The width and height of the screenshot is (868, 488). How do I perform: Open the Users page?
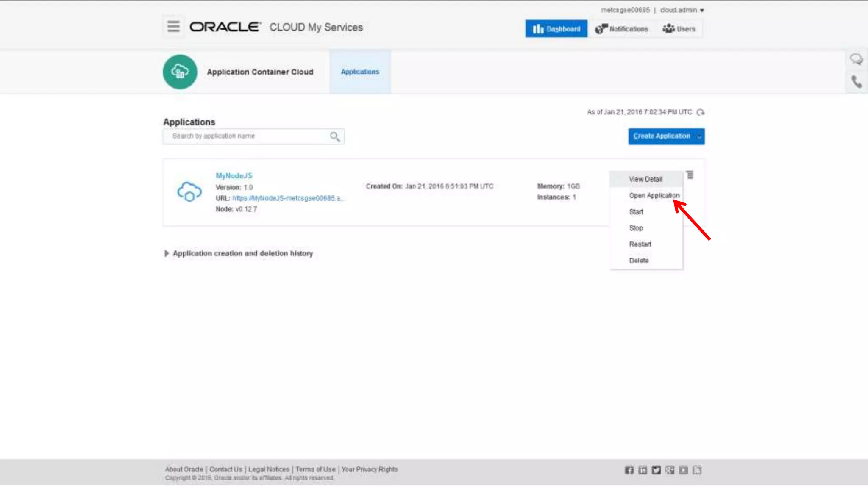pos(679,29)
